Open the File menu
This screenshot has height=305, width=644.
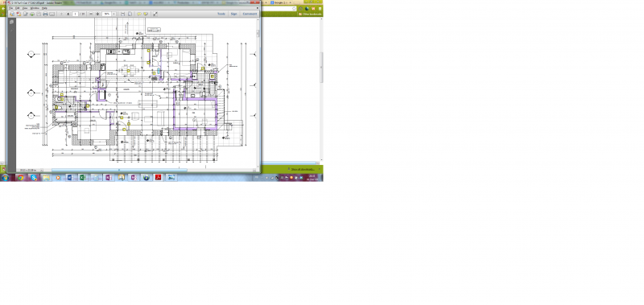(x=11, y=8)
